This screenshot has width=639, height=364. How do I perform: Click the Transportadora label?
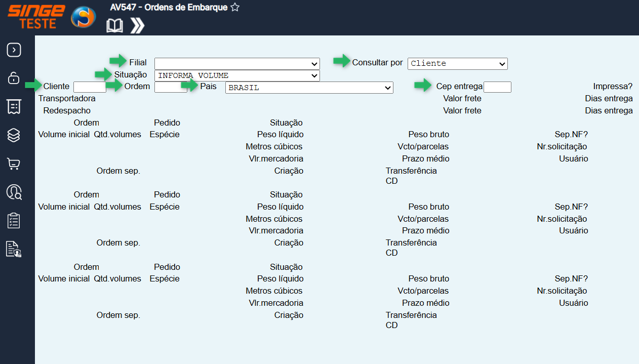(67, 98)
